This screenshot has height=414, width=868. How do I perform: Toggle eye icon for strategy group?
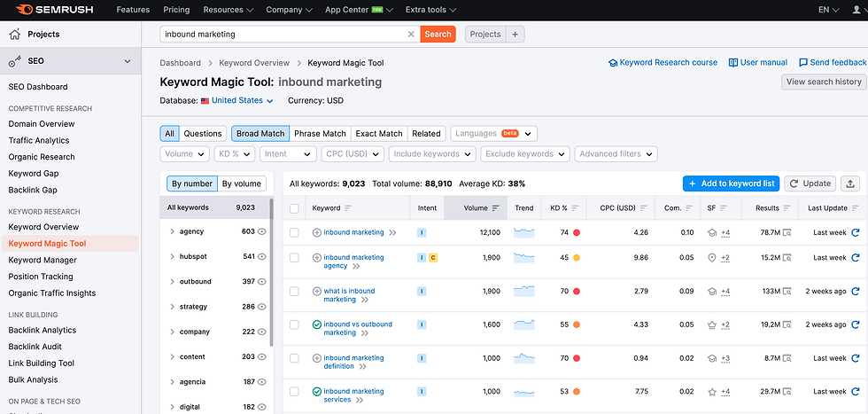click(x=262, y=307)
